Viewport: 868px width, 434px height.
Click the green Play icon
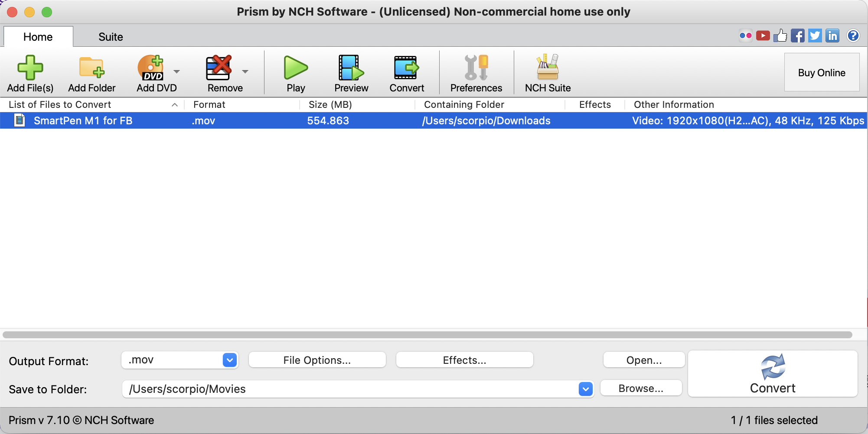(296, 68)
